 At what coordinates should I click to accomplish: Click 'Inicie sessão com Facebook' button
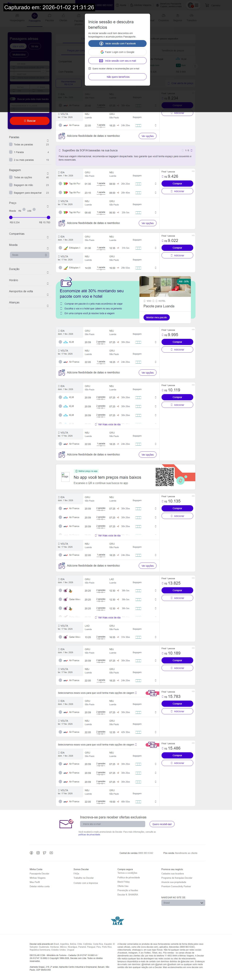(x=117, y=43)
